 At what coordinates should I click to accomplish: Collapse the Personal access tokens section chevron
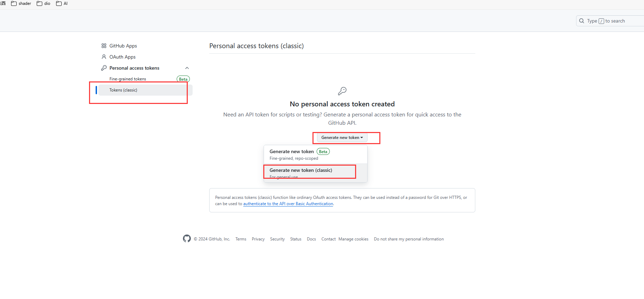coord(187,68)
